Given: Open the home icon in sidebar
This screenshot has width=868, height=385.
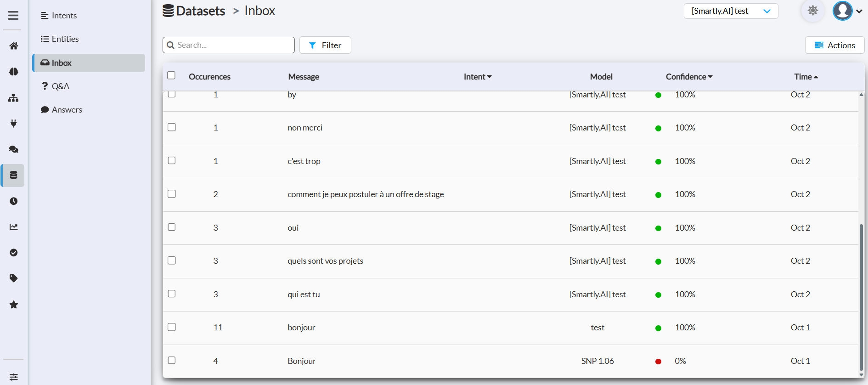Looking at the screenshot, I should tap(14, 46).
